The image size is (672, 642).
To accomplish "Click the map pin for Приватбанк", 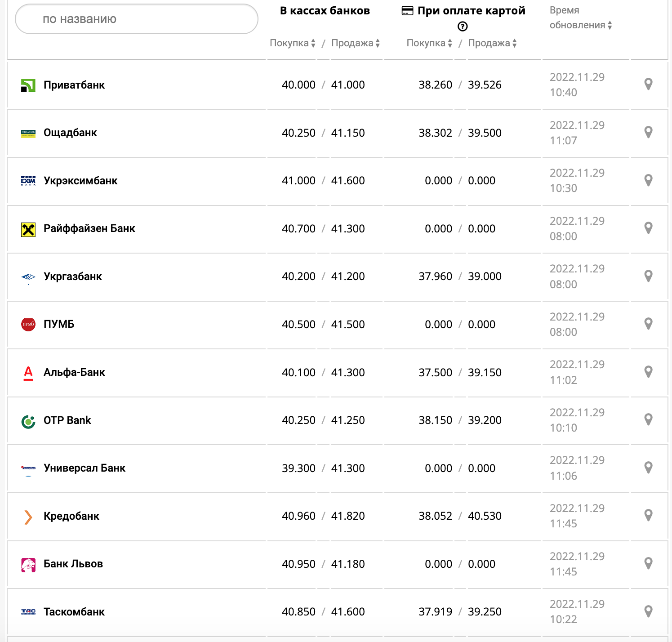I will 648,84.
